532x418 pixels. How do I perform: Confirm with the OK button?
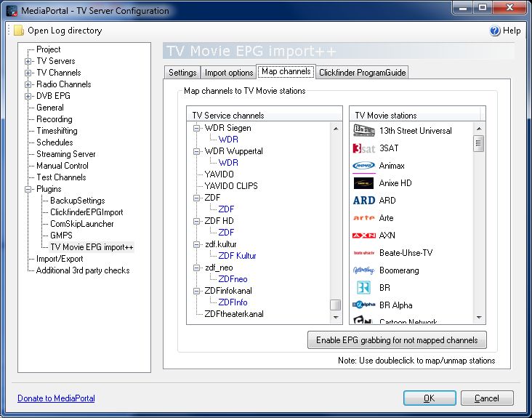430,398
